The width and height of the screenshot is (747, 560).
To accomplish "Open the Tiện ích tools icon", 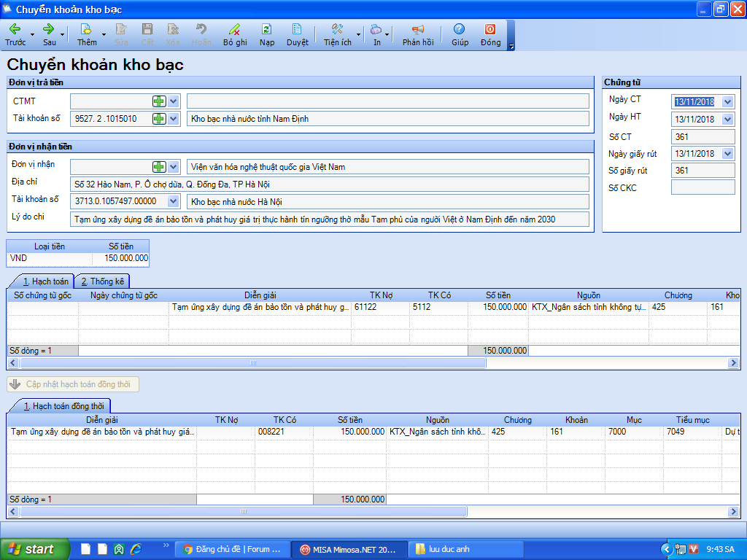I will (x=337, y=29).
